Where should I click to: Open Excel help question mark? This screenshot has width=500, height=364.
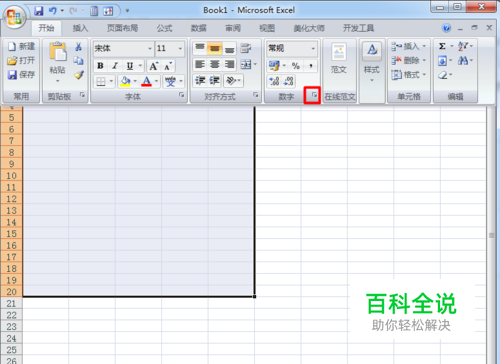click(446, 28)
